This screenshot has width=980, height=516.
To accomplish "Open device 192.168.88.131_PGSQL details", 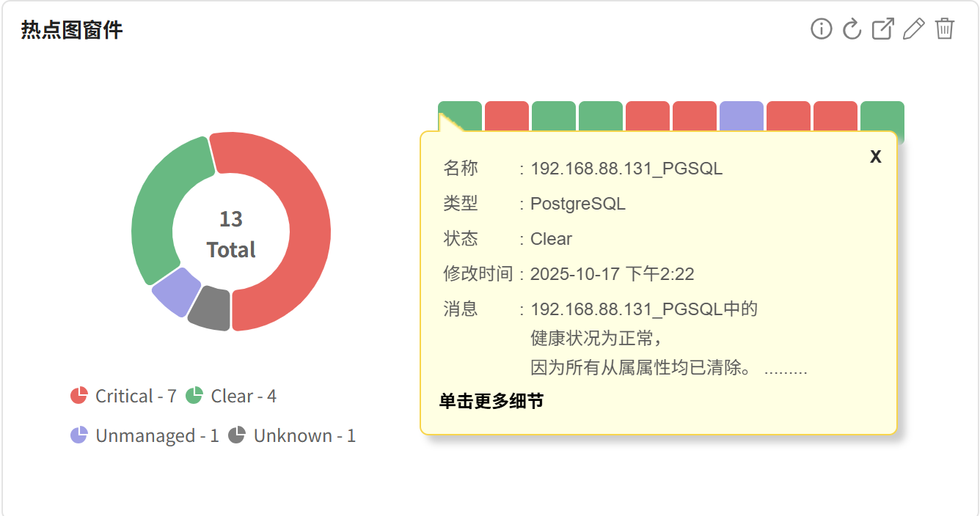I will pyautogui.click(x=627, y=168).
